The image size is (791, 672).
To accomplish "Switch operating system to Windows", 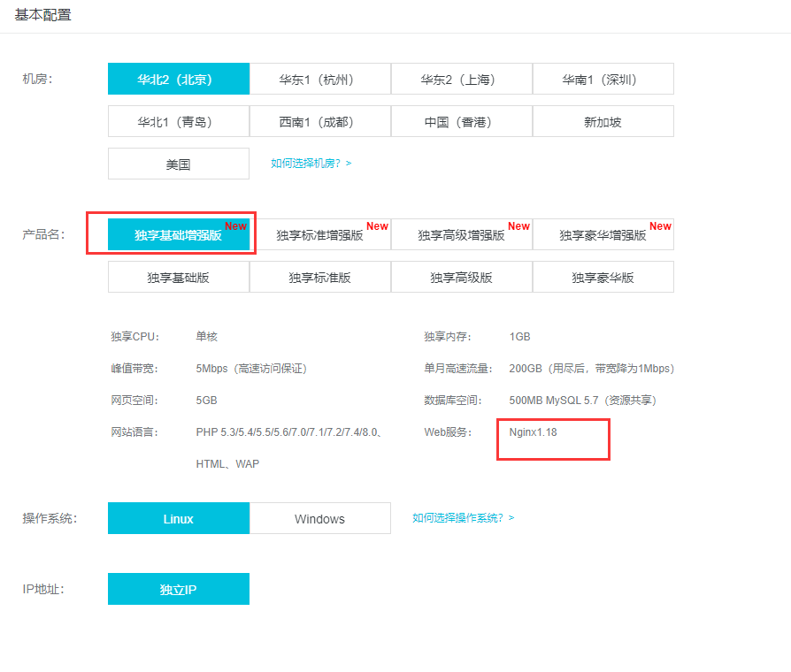I will (x=319, y=518).
